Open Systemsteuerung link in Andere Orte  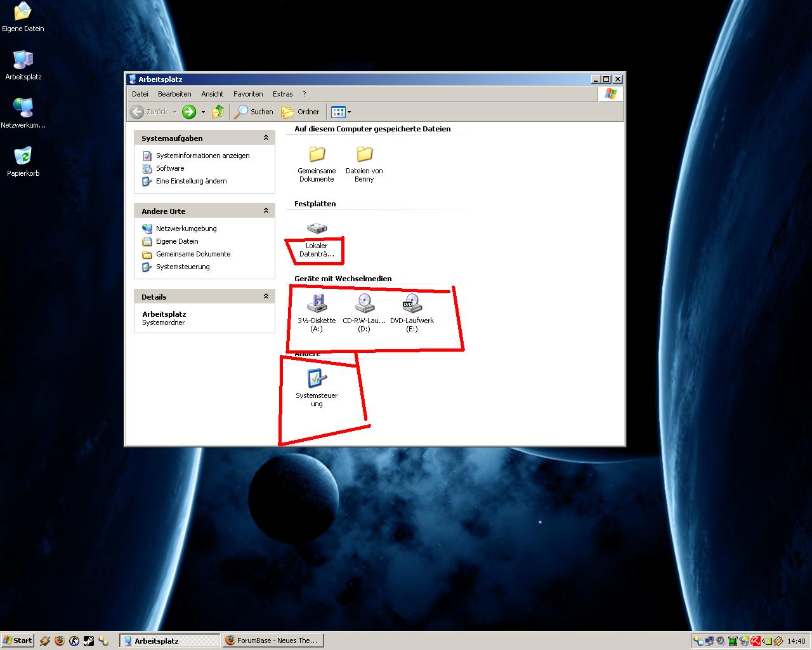tap(183, 267)
